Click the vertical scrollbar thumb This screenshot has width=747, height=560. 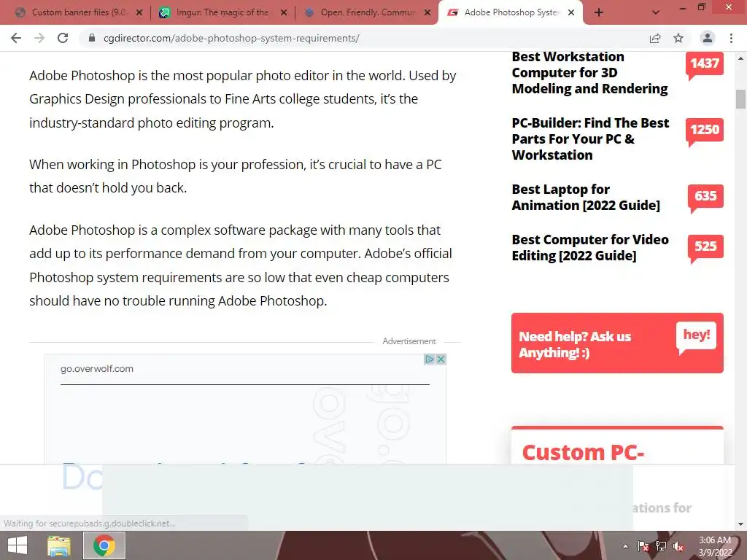tap(740, 99)
